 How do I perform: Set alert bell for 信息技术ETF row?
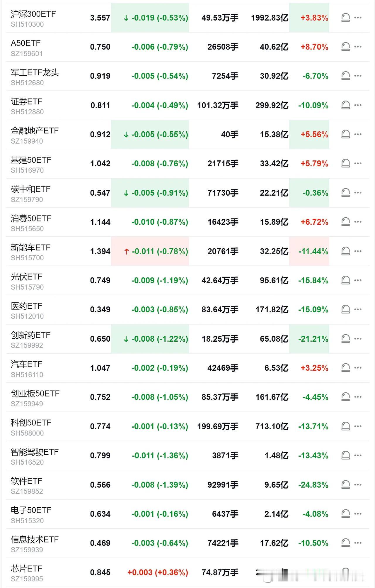[x=346, y=543]
